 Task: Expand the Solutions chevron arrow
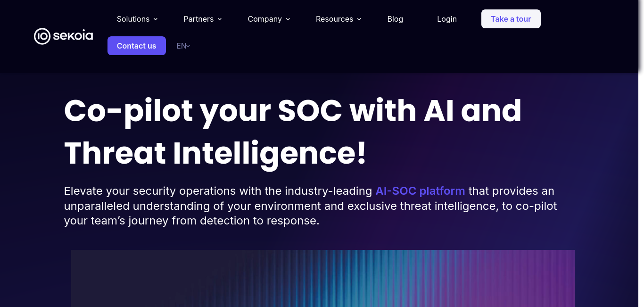click(156, 19)
